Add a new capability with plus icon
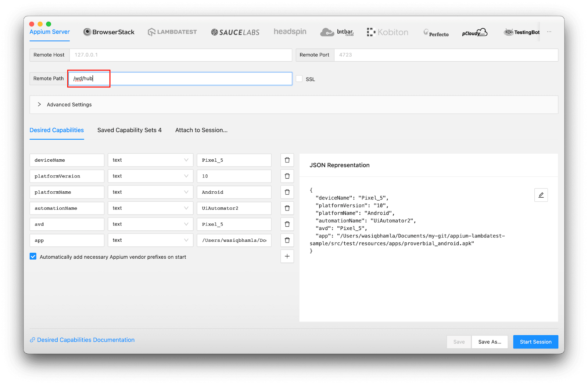This screenshot has height=385, width=588. (287, 256)
